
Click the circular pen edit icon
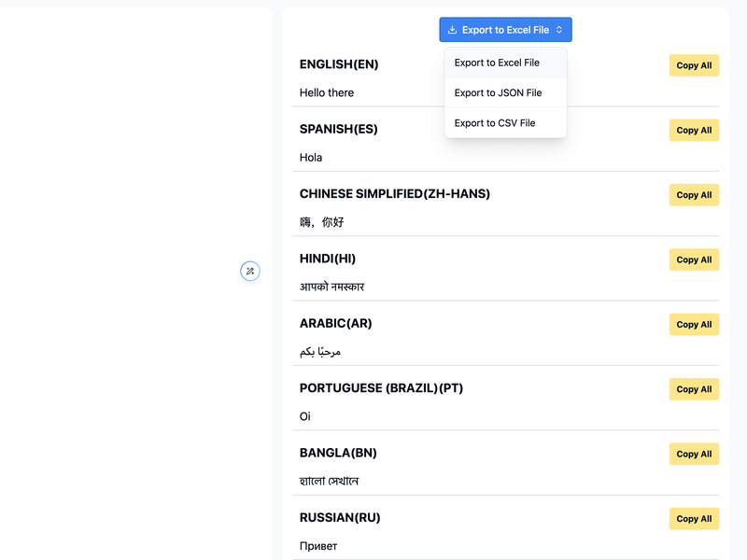pyautogui.click(x=250, y=271)
